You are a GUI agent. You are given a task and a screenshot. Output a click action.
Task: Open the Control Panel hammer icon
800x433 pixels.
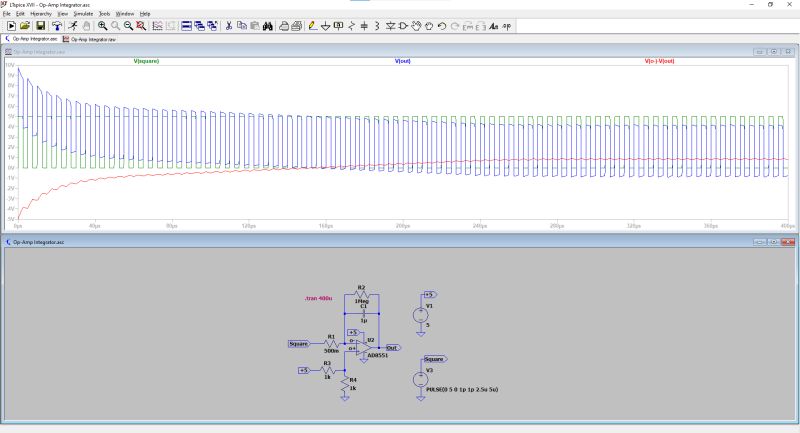(x=57, y=26)
